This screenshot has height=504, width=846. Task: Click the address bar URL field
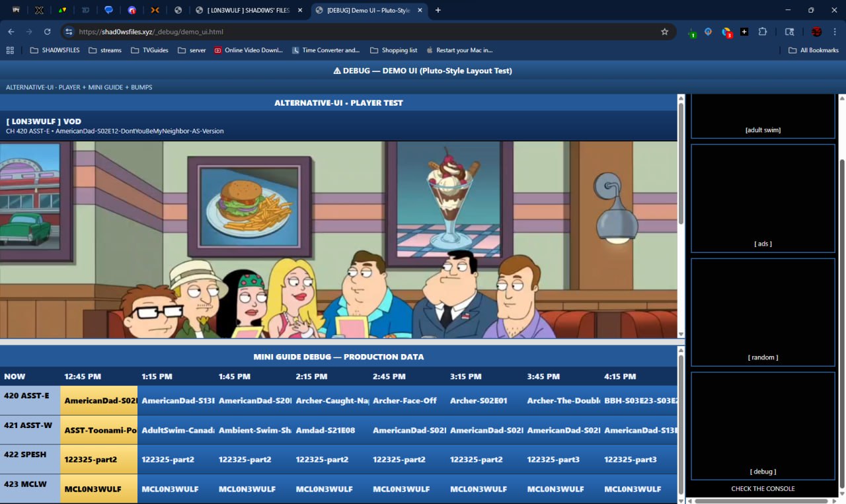coord(330,32)
